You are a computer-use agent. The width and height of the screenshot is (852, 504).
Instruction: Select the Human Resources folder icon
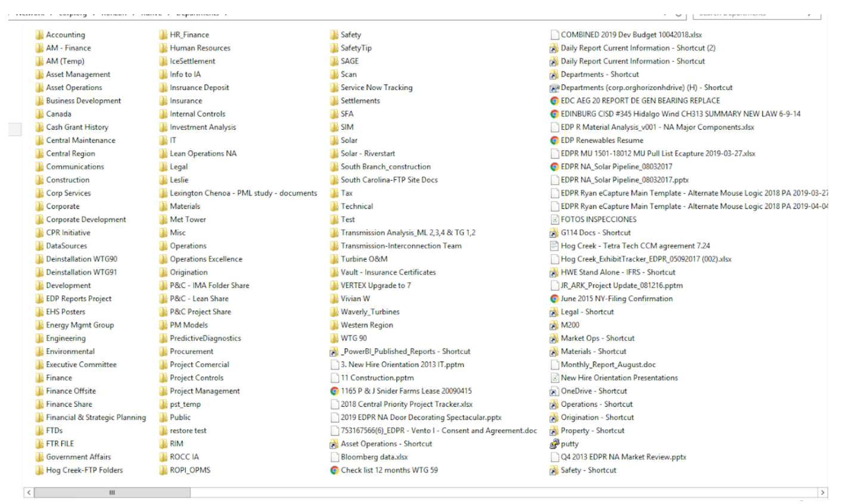pyautogui.click(x=163, y=48)
